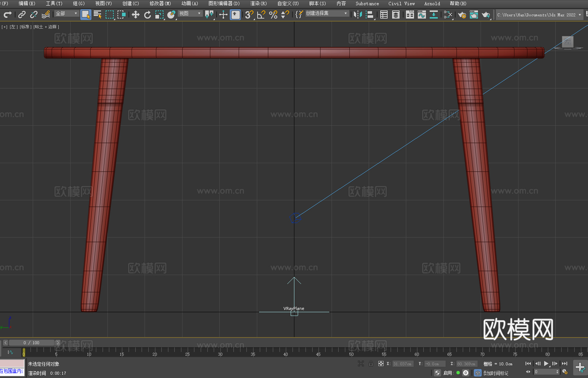
Task: Open Rendered Frame Window icon
Action: (474, 14)
